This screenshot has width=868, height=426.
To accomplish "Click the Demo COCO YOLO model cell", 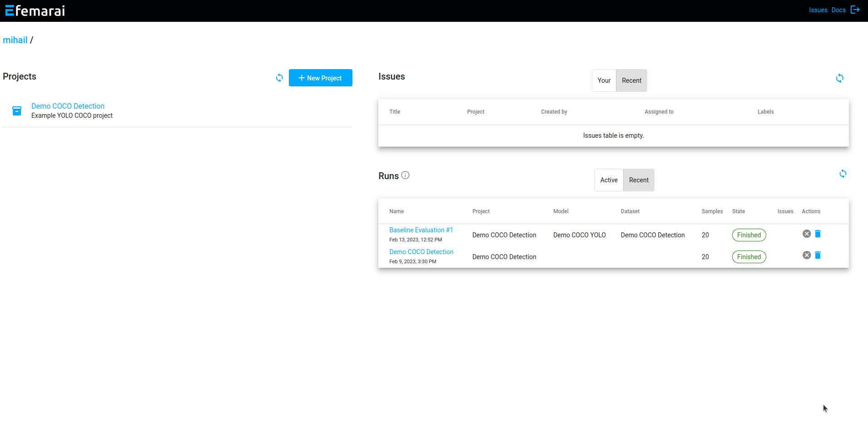I will pos(580,235).
